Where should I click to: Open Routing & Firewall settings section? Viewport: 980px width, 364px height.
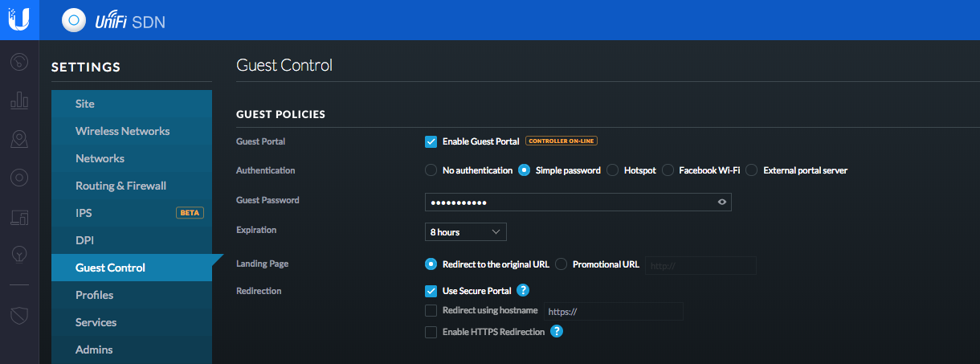[120, 186]
